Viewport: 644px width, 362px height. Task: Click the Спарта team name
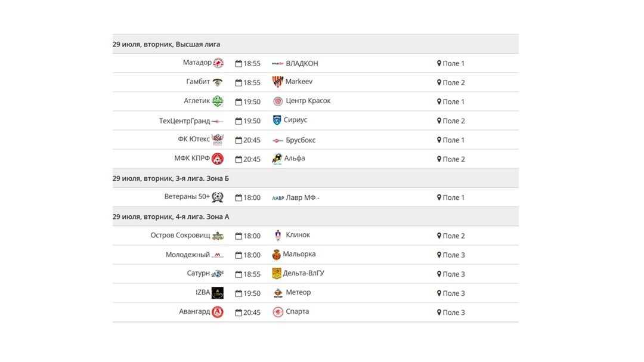pyautogui.click(x=298, y=311)
